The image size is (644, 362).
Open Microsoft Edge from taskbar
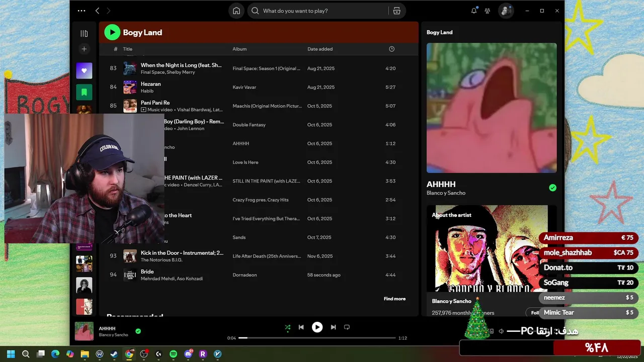click(x=55, y=354)
